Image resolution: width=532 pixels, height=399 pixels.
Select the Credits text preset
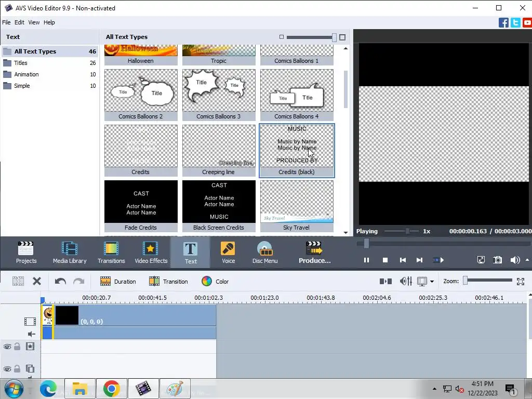click(141, 151)
